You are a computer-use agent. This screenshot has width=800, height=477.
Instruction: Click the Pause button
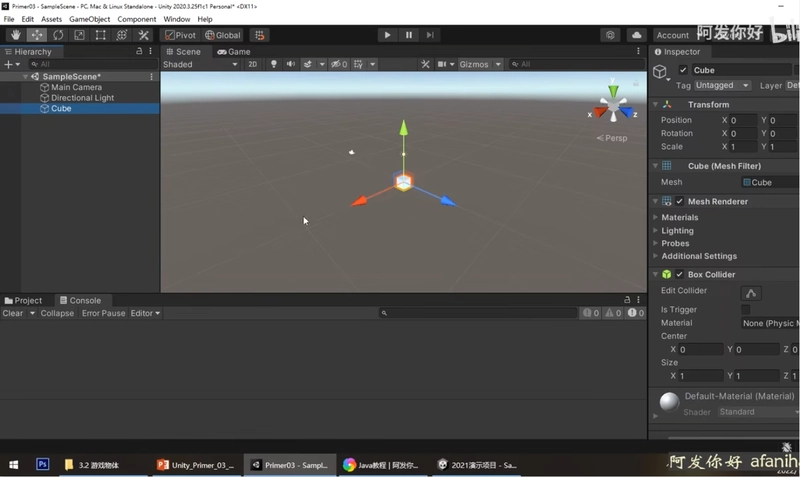click(x=409, y=35)
